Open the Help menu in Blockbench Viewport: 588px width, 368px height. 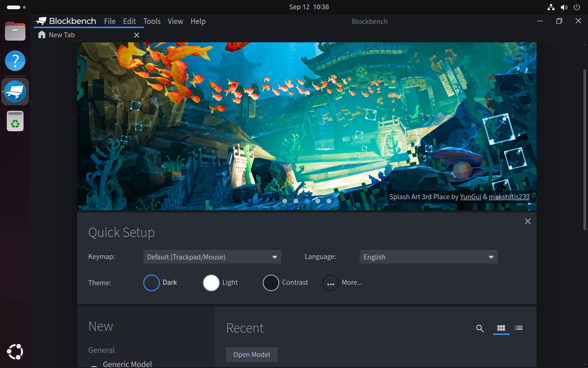(198, 21)
